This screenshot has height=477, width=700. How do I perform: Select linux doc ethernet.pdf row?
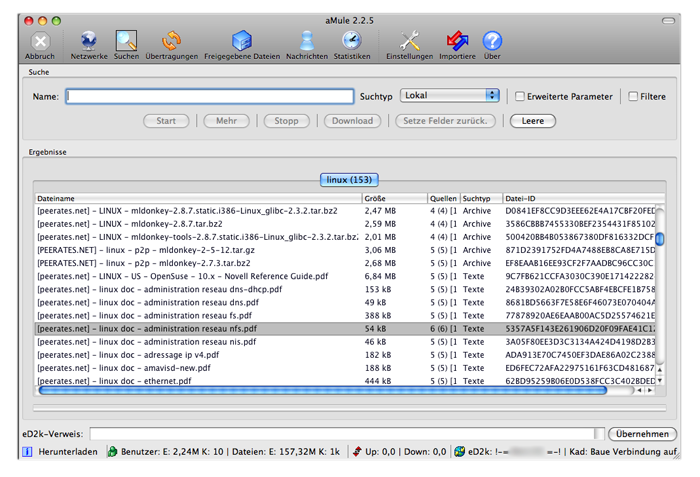pyautogui.click(x=345, y=381)
